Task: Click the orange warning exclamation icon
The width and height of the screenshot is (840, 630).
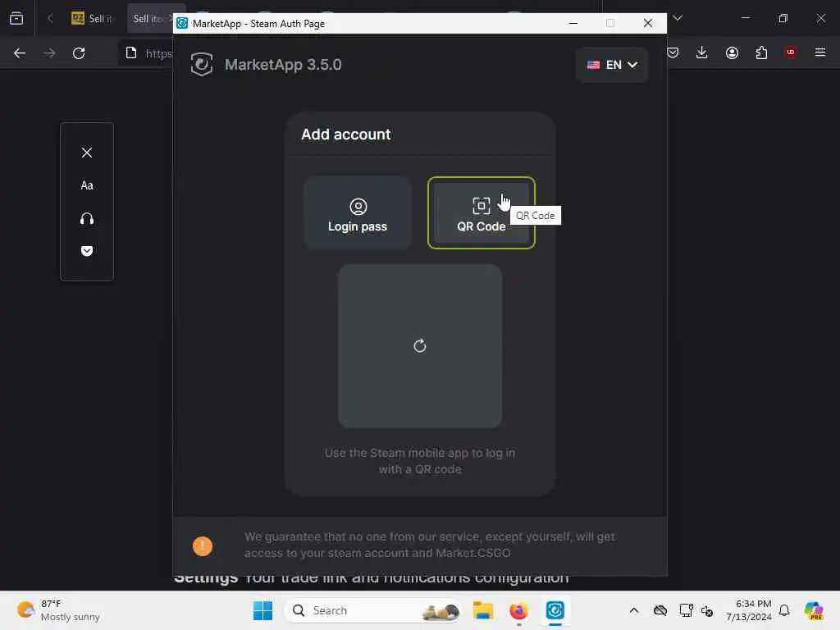Action: click(x=203, y=546)
